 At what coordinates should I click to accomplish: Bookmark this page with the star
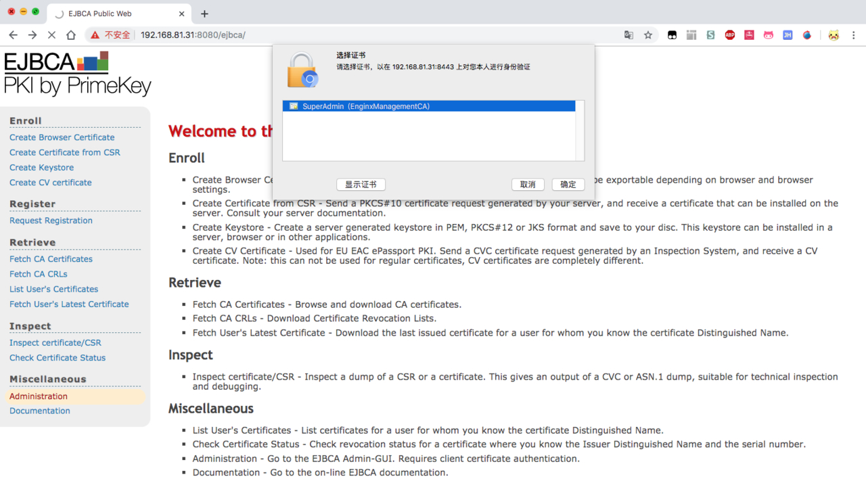point(648,35)
